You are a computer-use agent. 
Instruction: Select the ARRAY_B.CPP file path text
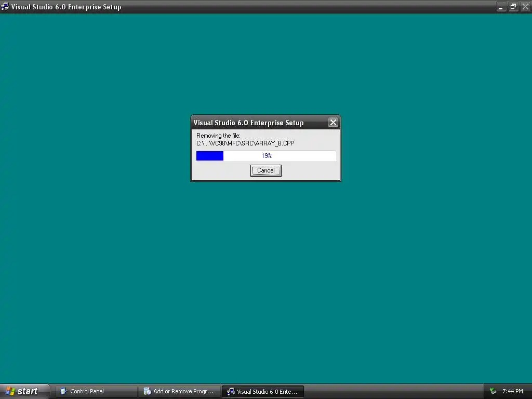(245, 143)
